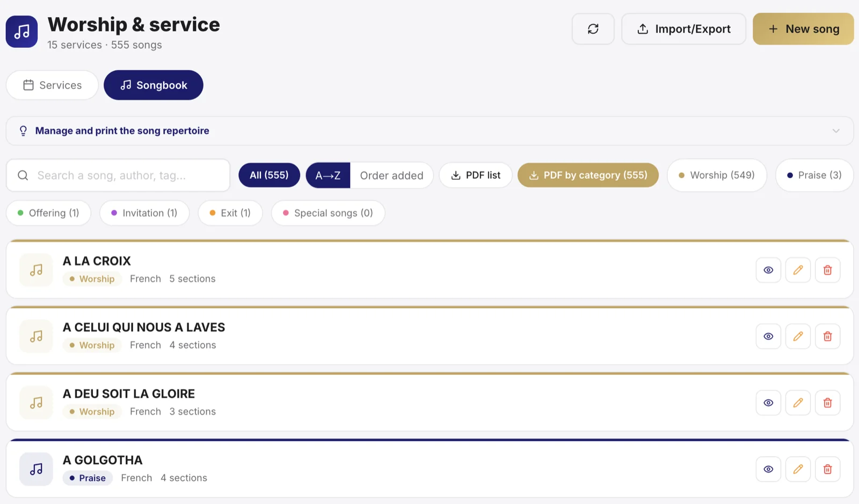The image size is (859, 504).
Task: View the A CELUI QUI NOUS A LAVES song
Action: pos(768,337)
